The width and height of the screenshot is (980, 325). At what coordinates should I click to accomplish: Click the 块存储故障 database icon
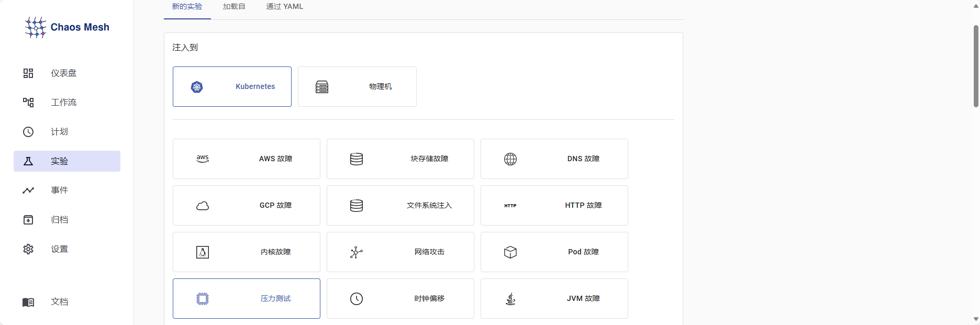click(x=357, y=159)
